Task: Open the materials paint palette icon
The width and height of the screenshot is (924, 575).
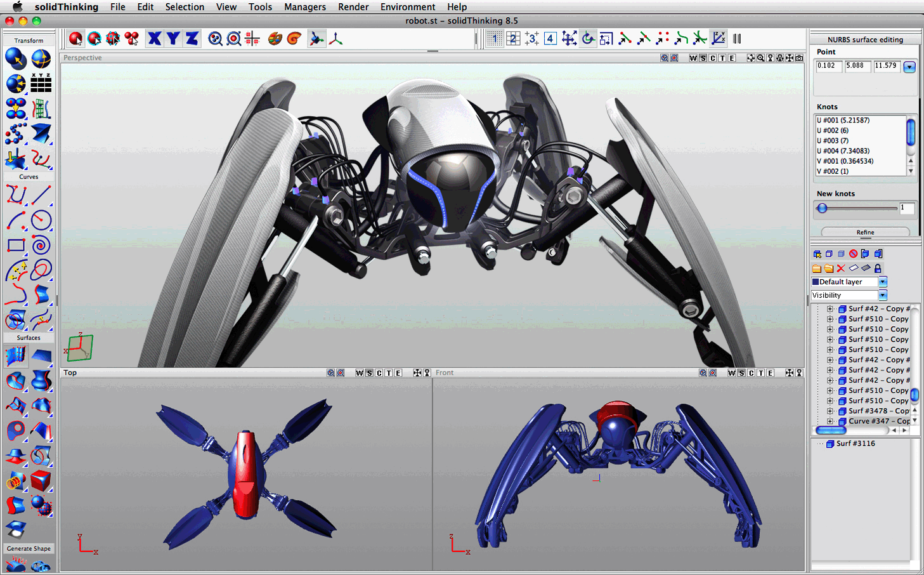Action: (275, 39)
